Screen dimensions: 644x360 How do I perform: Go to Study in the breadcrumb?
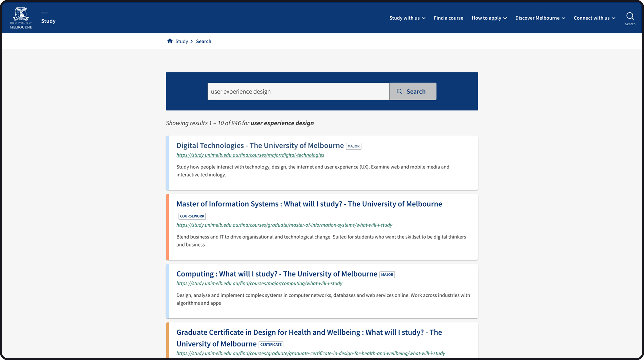(182, 41)
